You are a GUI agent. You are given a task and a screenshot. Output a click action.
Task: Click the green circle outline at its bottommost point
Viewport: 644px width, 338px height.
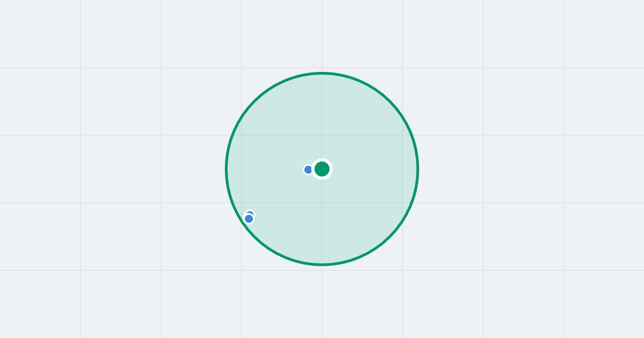point(322,264)
